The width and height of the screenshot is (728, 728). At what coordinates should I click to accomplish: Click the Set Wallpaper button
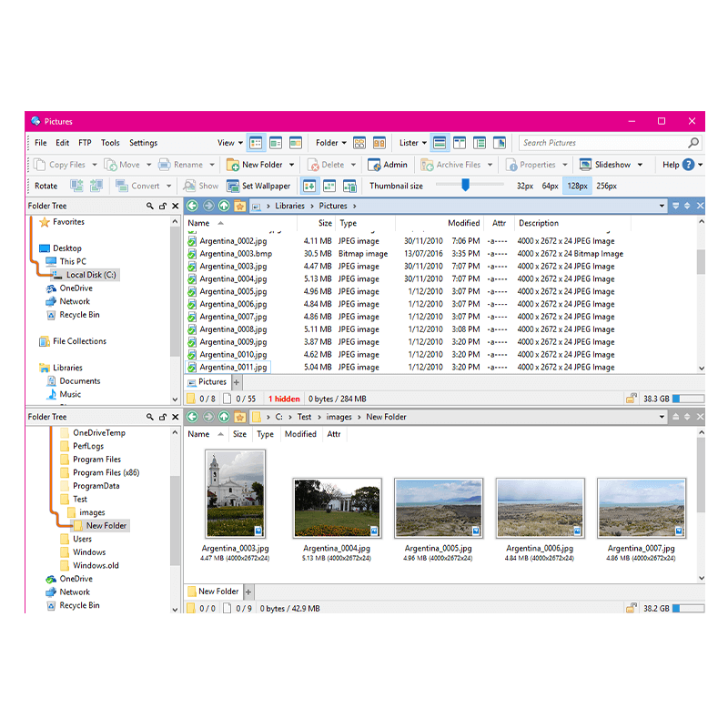coord(259,186)
